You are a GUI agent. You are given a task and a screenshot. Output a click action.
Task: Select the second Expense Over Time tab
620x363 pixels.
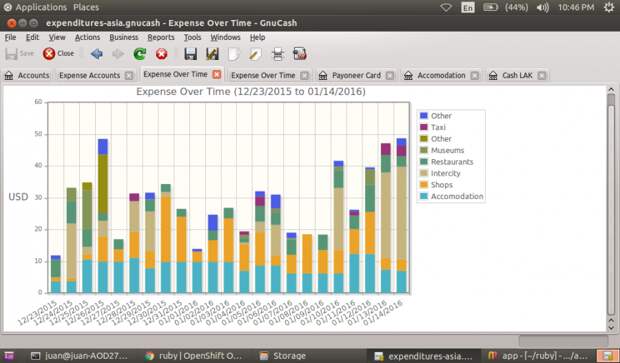tap(263, 75)
